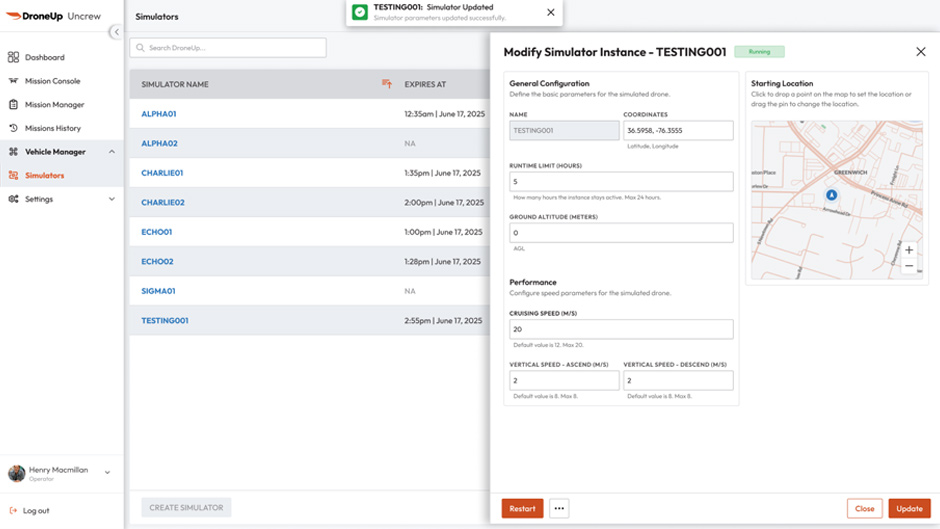Click the Cruising Speed input field
The image size is (940, 529).
(621, 329)
